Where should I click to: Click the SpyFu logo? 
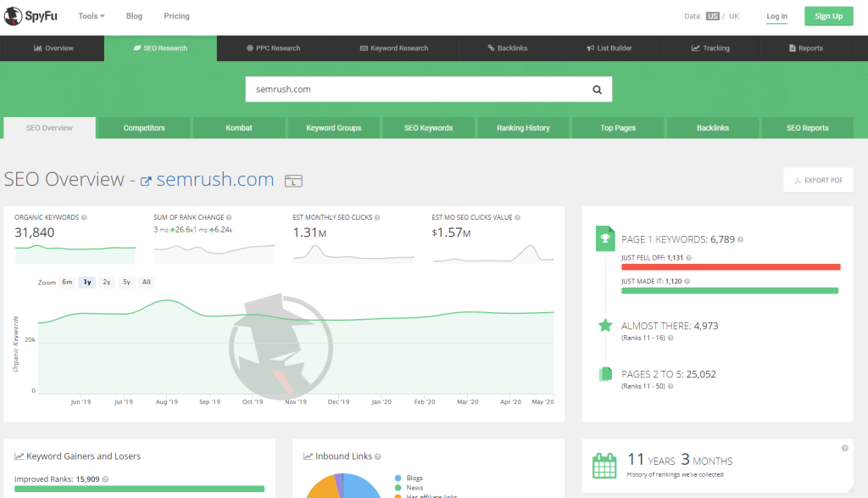click(31, 16)
